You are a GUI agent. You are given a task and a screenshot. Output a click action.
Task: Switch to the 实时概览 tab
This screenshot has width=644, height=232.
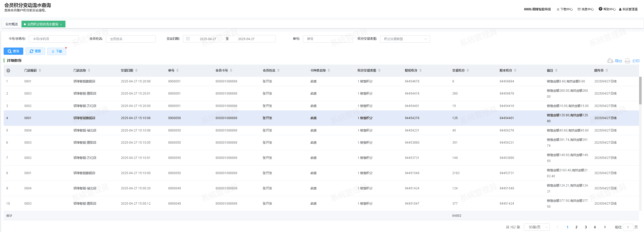coord(12,24)
